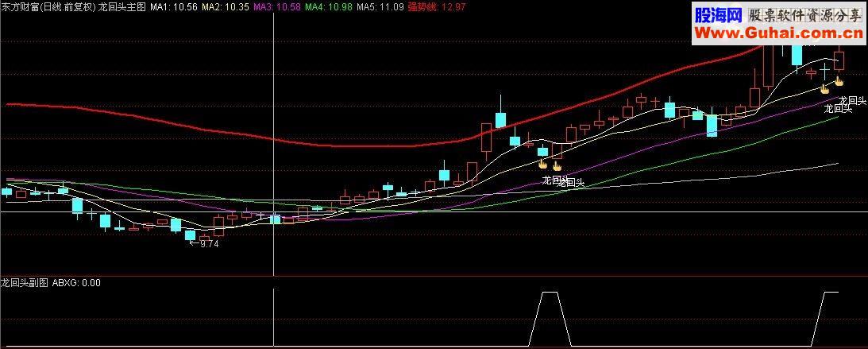
Task: Click the left hand icon of mid-chart signal pair
Action: (543, 164)
